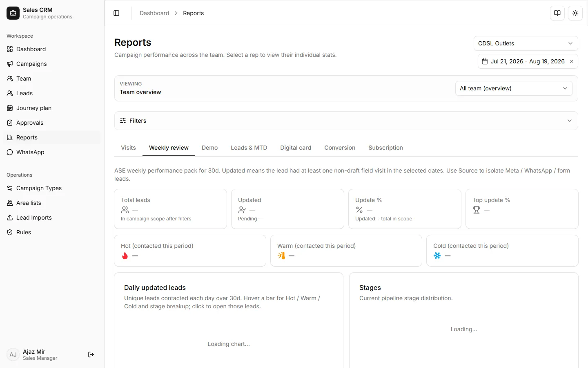Click the Cold (contacted this period) card
Screen dimensions: 588x368
502,251
